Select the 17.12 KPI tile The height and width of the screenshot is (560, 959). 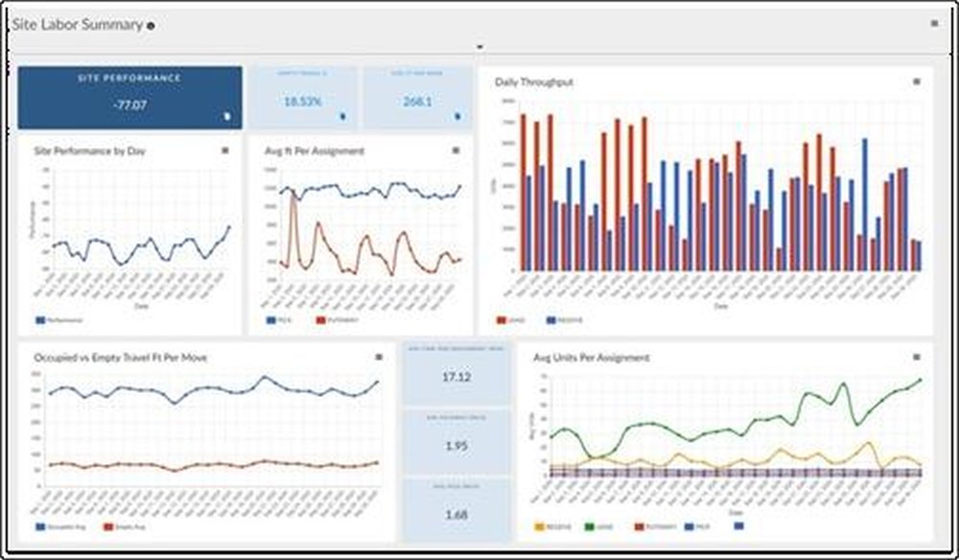(x=456, y=374)
